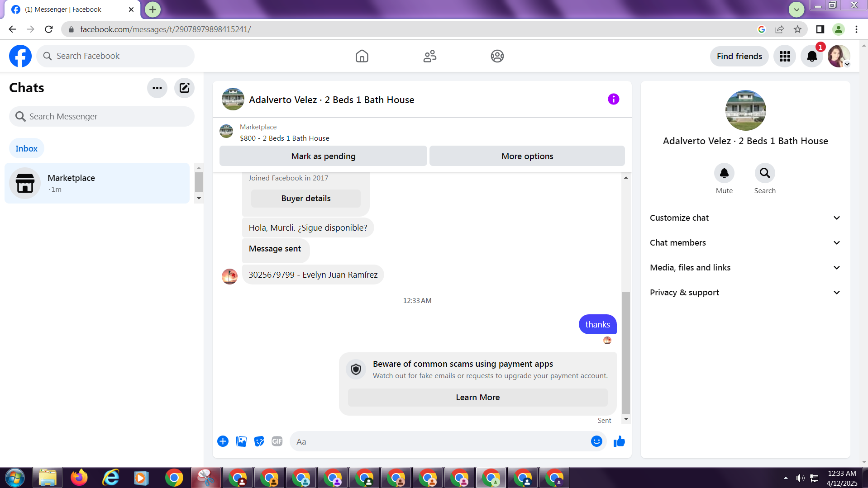Open File Explorer from the taskbar

click(47, 478)
